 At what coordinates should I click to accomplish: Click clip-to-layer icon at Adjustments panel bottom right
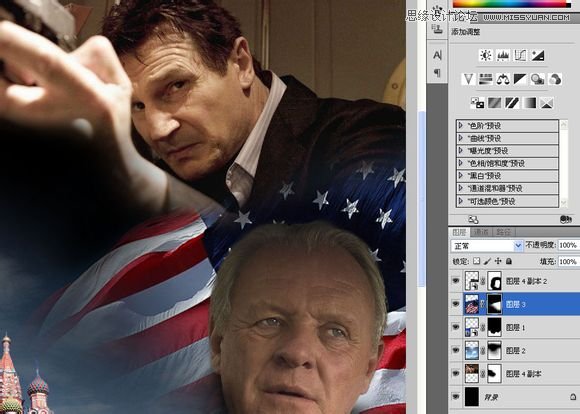566,219
